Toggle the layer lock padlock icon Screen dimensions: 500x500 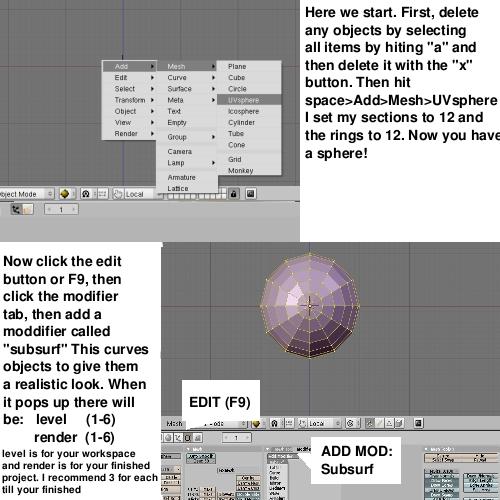(x=234, y=193)
